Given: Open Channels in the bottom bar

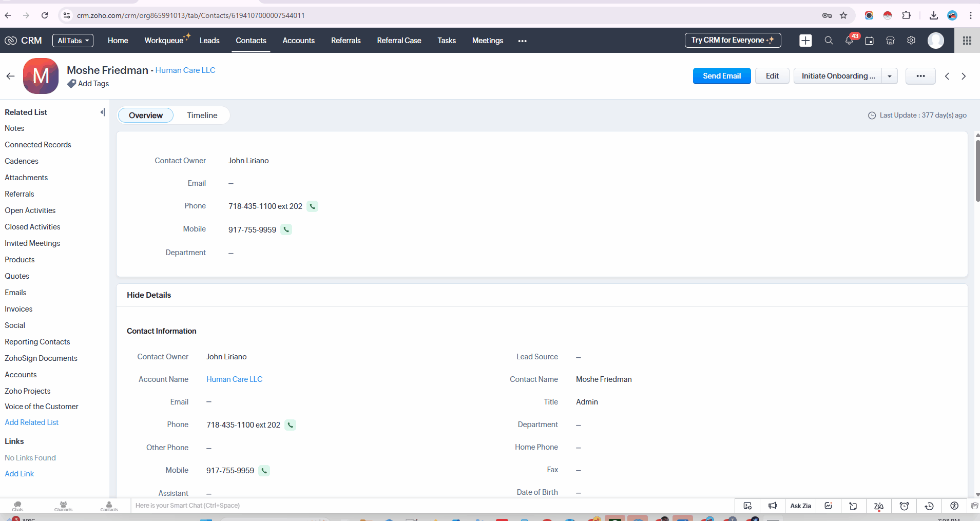Looking at the screenshot, I should 63,506.
